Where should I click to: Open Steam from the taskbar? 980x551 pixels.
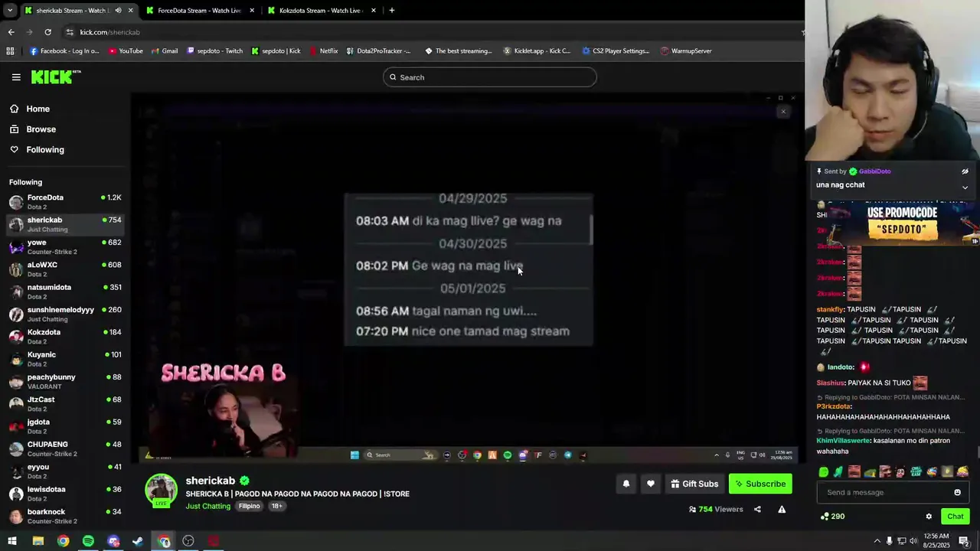(138, 541)
